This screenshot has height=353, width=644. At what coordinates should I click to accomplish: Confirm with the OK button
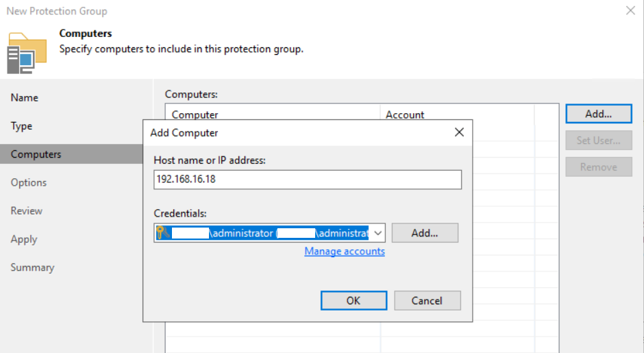353,300
